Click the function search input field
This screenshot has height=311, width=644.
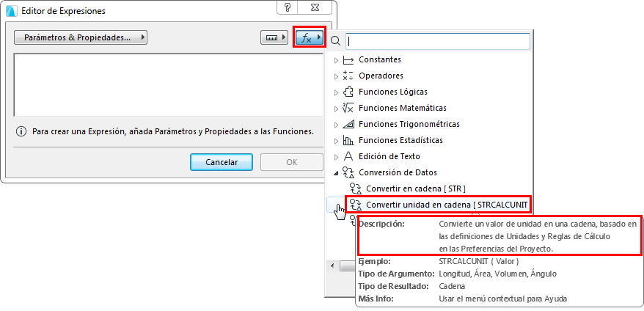437,42
